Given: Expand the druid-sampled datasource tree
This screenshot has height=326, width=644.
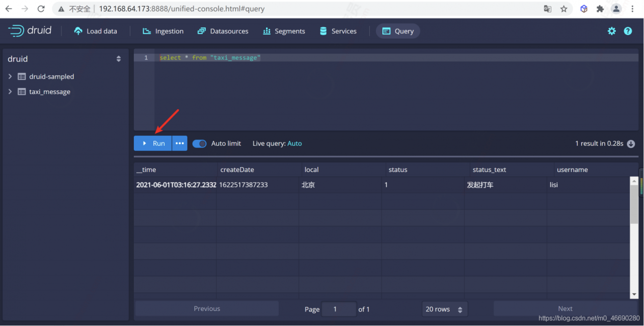Looking at the screenshot, I should 10,76.
